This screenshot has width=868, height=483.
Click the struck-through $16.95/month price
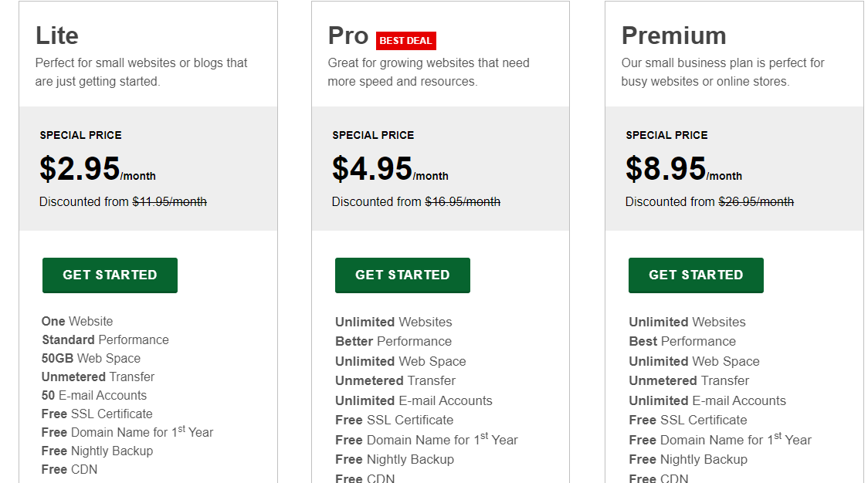(x=463, y=202)
